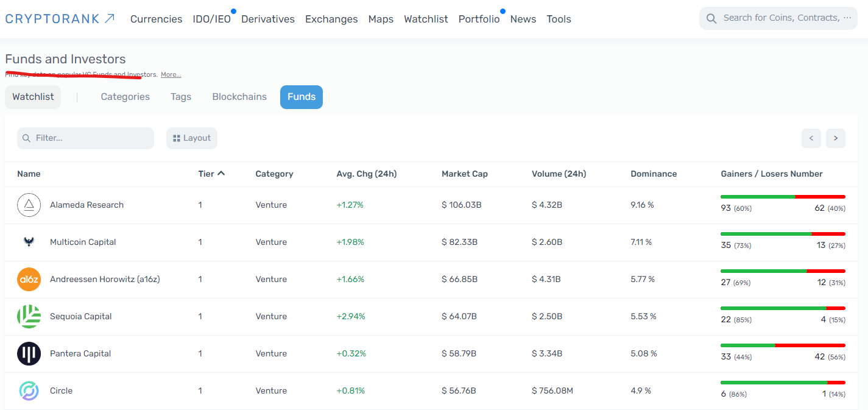Click market cap $ 82.33B
The width and height of the screenshot is (868, 410).
[459, 242]
